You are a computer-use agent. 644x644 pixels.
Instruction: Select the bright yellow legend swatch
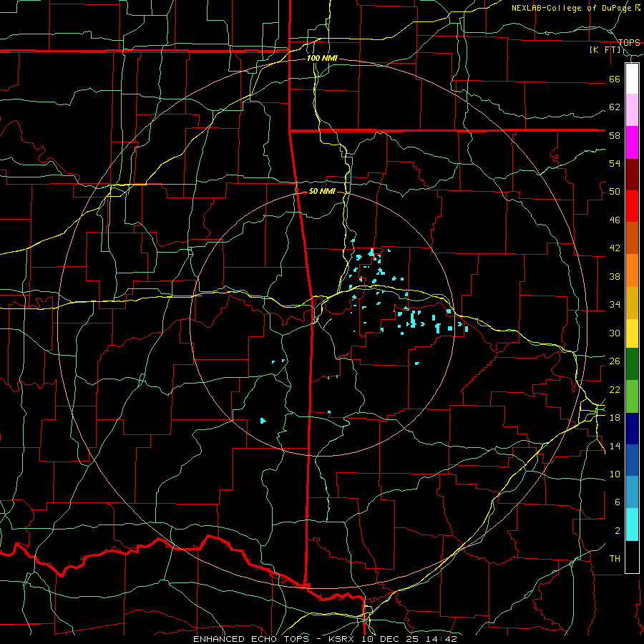click(x=632, y=333)
